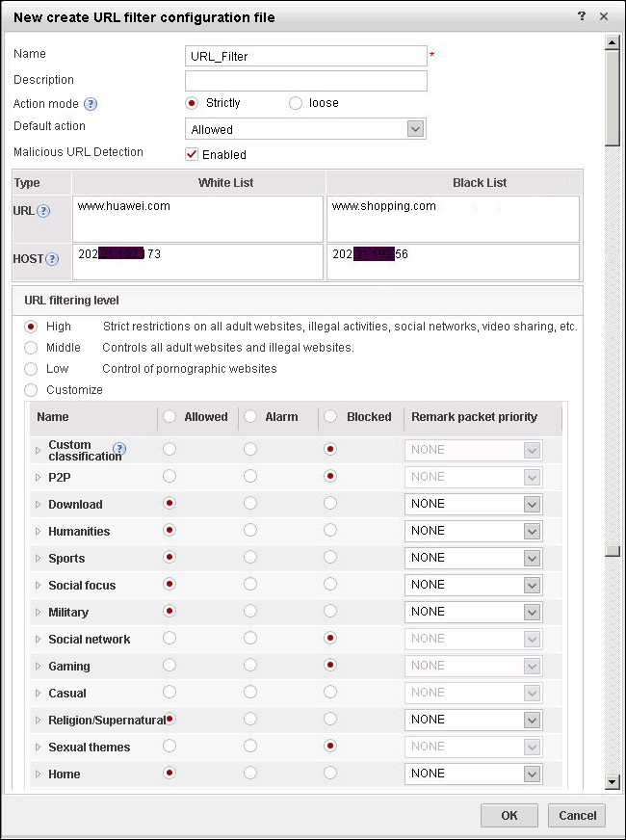Toggle Malicious URL Detection Enabled checkbox

tap(192, 154)
